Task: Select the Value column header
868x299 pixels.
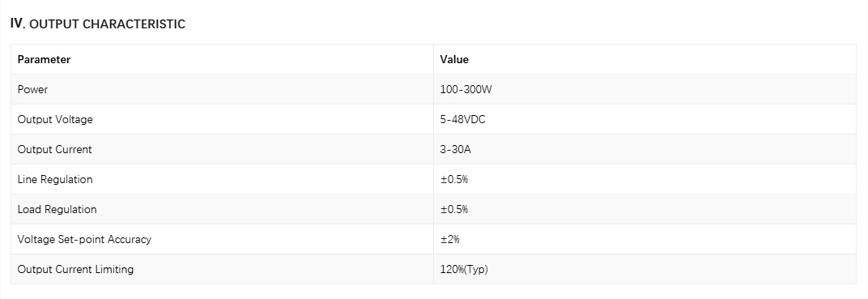Action: tap(454, 59)
